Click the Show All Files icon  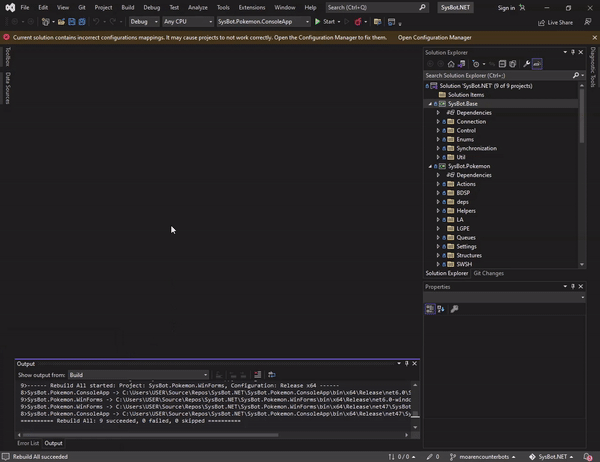click(512, 64)
